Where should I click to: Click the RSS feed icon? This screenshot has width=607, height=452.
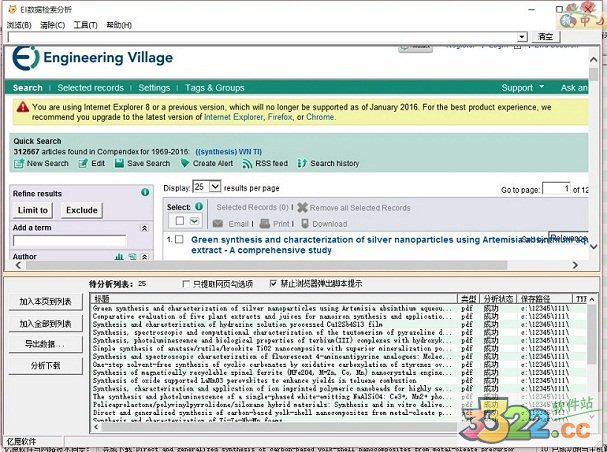[247, 164]
